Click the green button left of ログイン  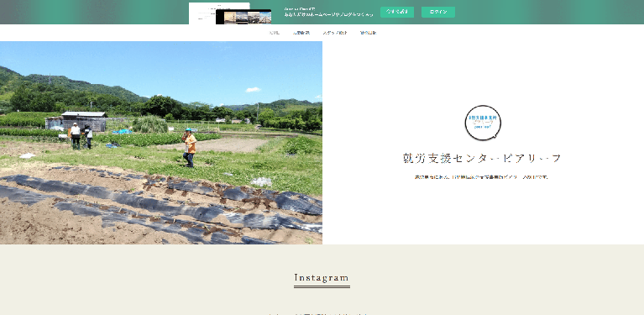point(397,12)
